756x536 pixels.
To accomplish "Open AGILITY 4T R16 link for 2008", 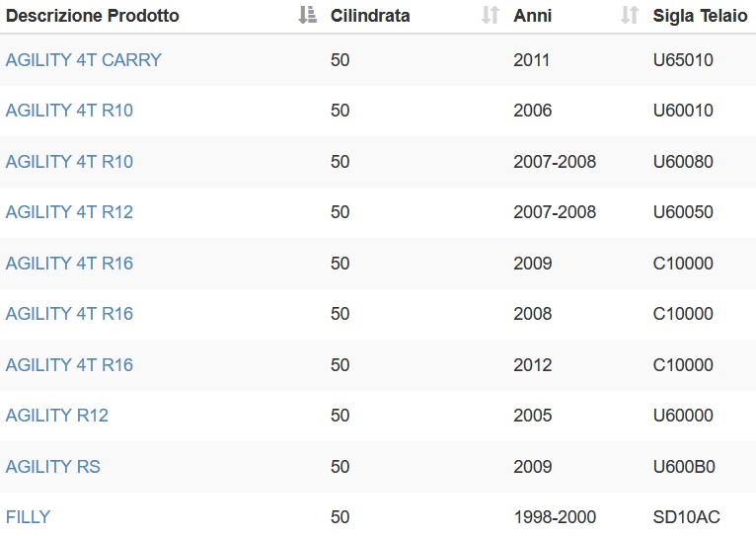I will pyautogui.click(x=69, y=314).
